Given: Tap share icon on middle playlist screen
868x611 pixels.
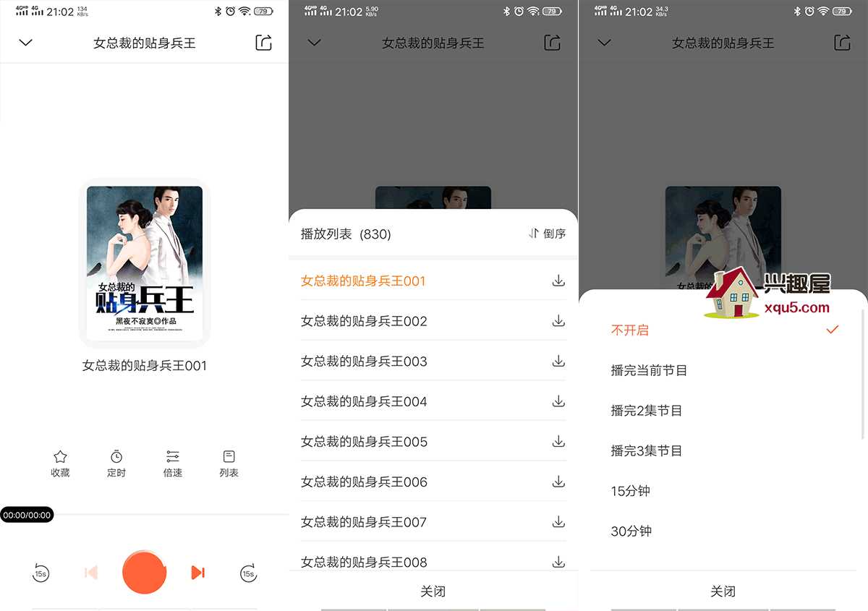Looking at the screenshot, I should [552, 43].
